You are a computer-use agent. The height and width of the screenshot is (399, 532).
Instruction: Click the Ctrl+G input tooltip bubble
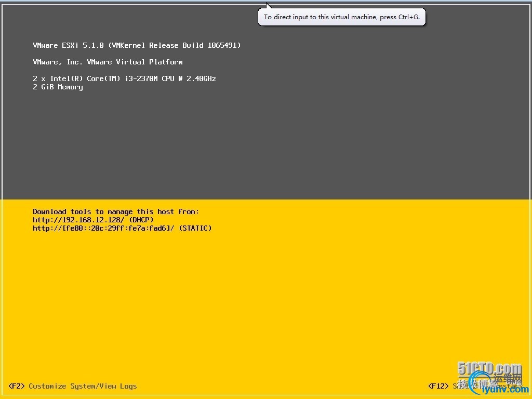coord(342,17)
